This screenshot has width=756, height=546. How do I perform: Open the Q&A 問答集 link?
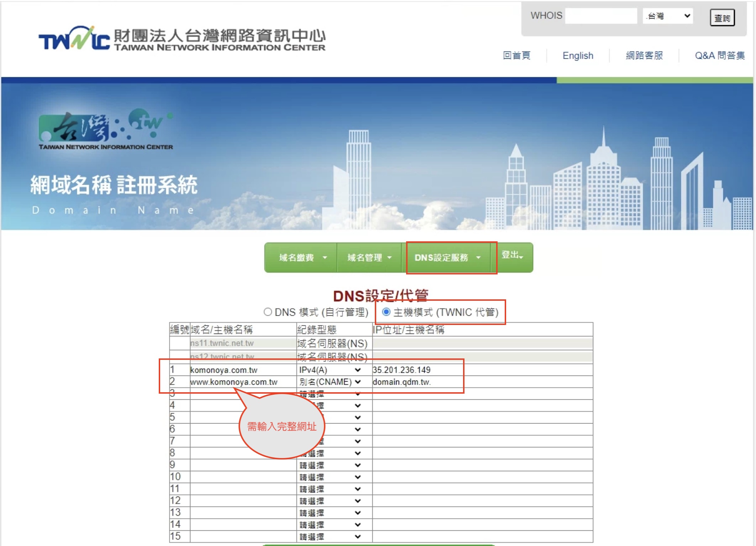(719, 56)
